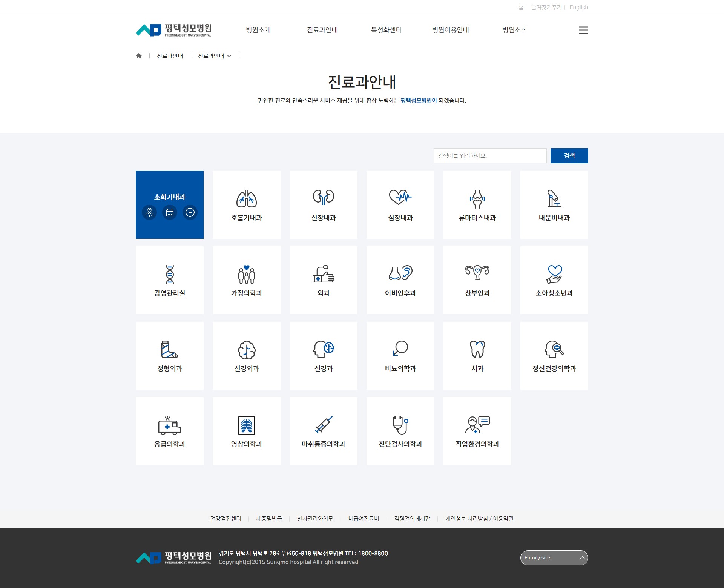Viewport: 724px width, 588px height.
Task: Open the 병원이용안내 menu
Action: [x=451, y=30]
